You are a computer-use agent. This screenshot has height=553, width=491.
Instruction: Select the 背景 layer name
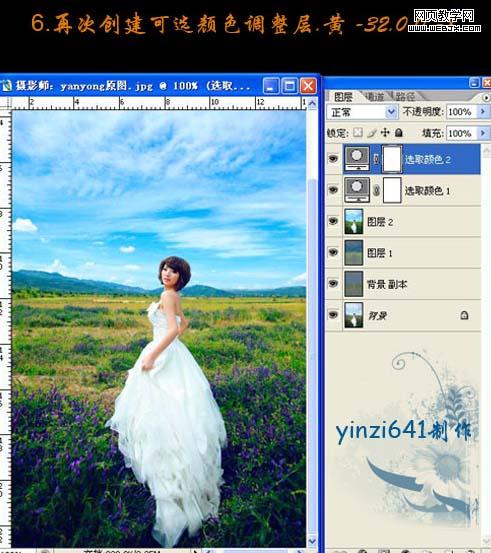click(x=377, y=315)
